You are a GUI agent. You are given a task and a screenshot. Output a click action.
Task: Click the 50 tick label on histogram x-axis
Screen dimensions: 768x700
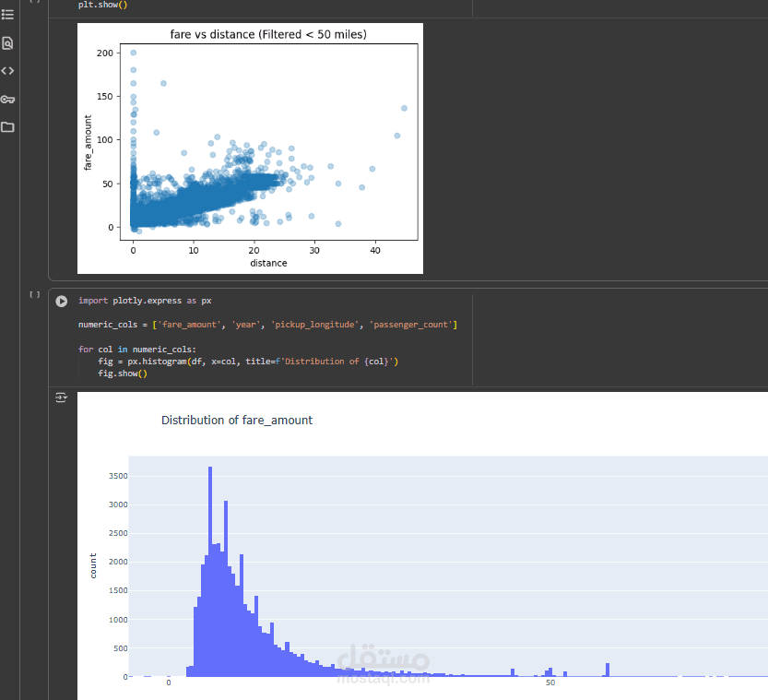[550, 682]
